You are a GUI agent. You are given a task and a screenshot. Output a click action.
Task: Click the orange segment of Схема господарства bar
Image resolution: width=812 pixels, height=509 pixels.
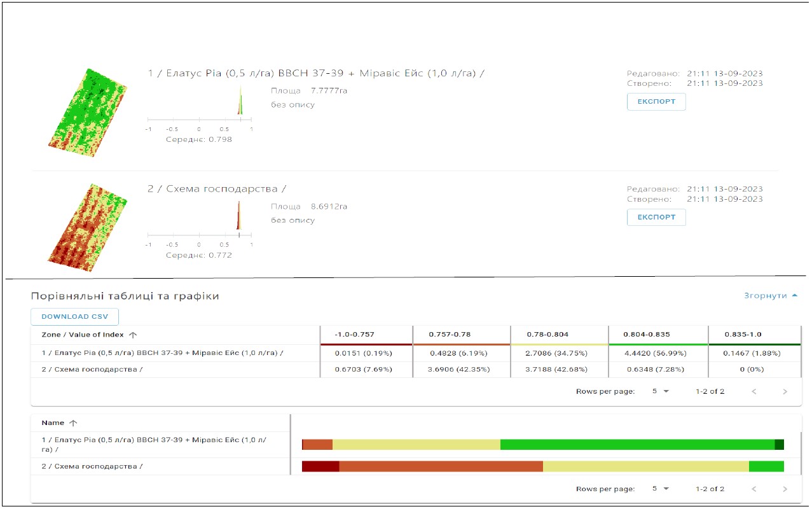(x=441, y=466)
